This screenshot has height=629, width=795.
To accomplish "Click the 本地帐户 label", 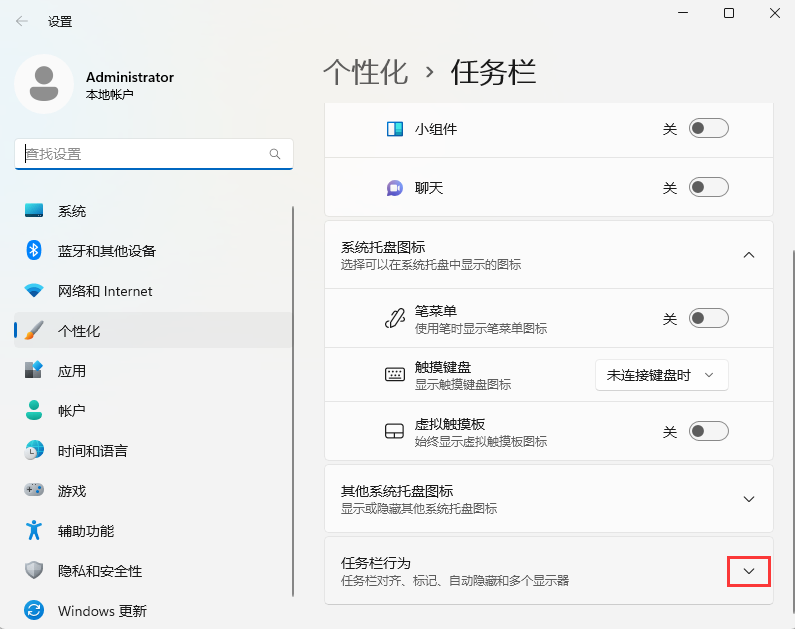I will [x=110, y=95].
